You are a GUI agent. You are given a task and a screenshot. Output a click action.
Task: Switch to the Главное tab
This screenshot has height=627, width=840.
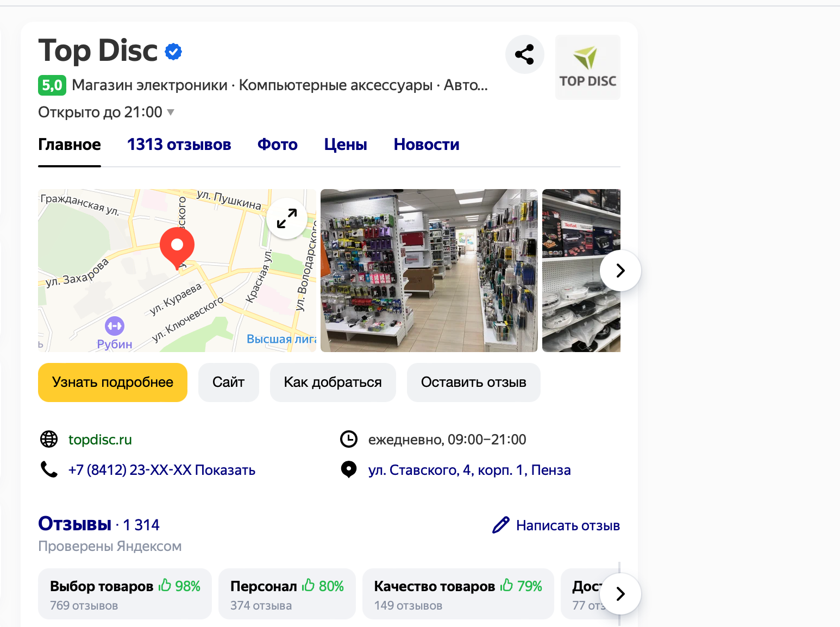coord(70,145)
